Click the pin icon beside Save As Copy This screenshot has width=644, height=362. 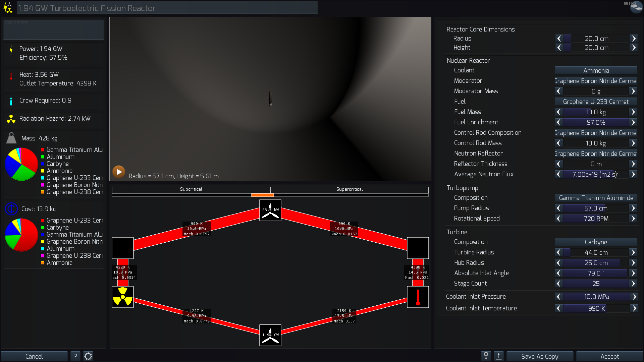tap(486, 356)
